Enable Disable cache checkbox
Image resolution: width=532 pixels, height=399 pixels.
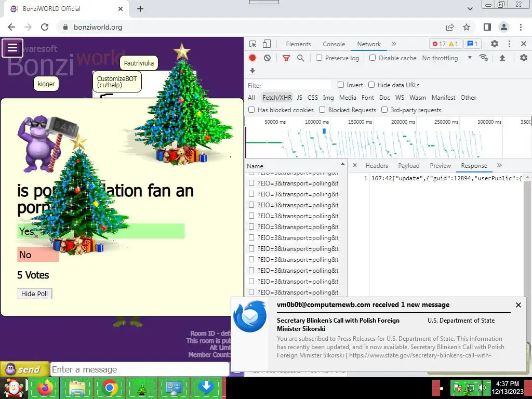click(x=373, y=58)
